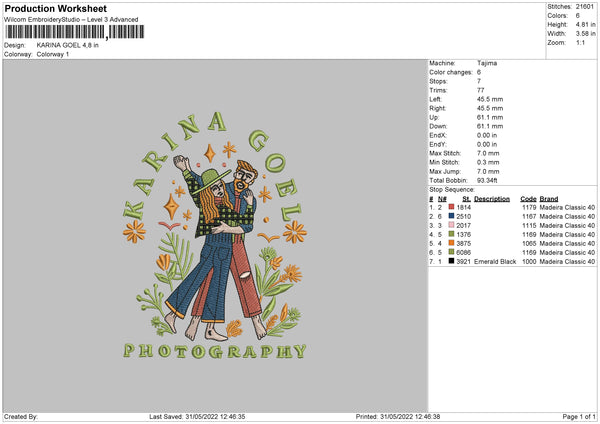Click thread number '3921' in row 7
Viewport: 600px width, 424px height.
click(463, 262)
